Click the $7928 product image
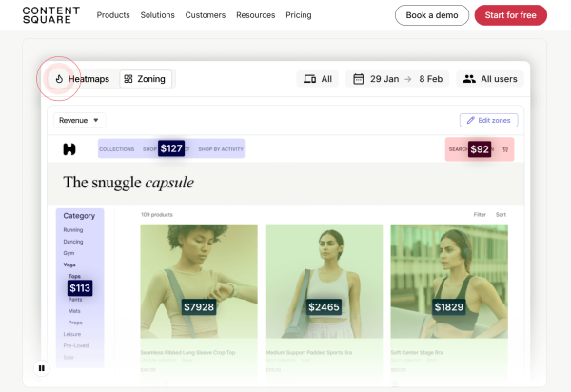 coord(199,282)
